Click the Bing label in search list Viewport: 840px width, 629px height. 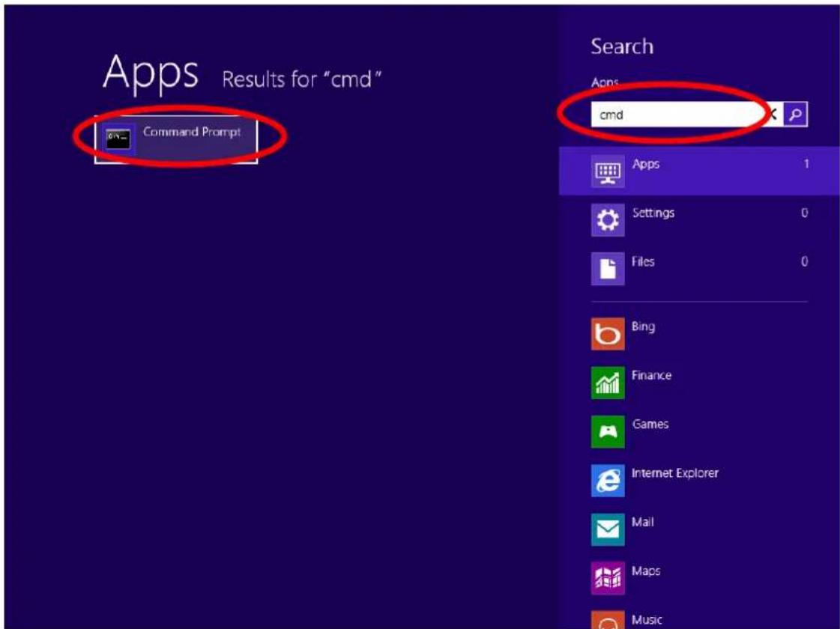[643, 326]
